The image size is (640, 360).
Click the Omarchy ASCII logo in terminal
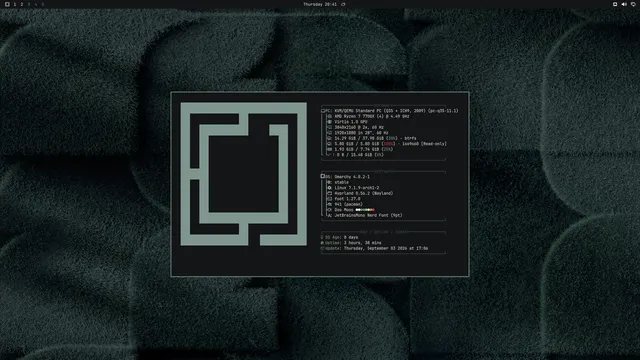244,174
